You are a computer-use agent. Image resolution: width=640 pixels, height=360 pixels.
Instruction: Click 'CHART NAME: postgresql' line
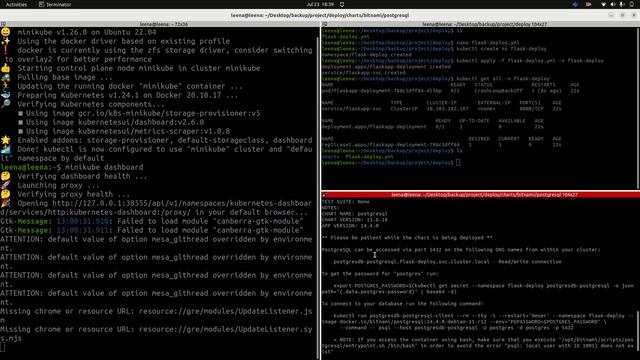[355, 214]
